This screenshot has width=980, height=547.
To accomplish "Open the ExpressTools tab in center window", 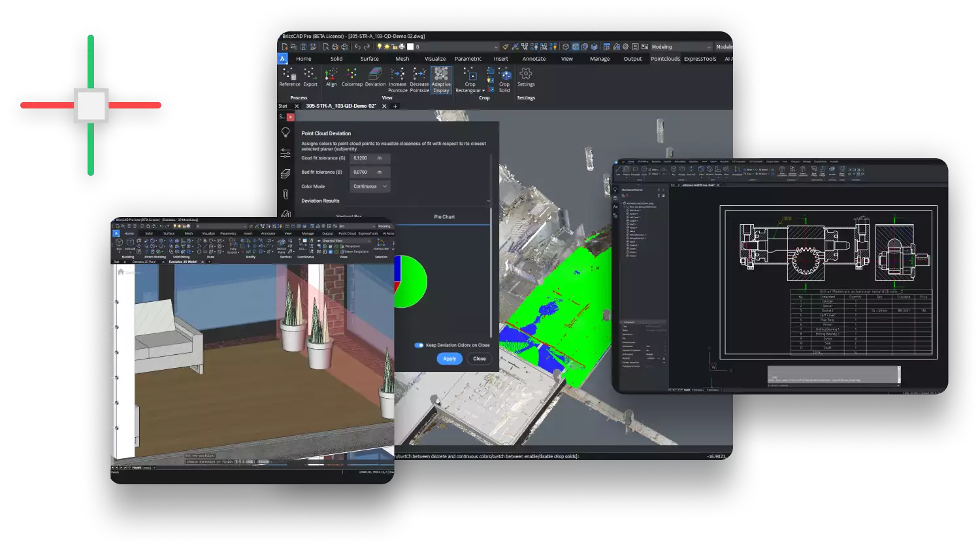I will [x=700, y=59].
